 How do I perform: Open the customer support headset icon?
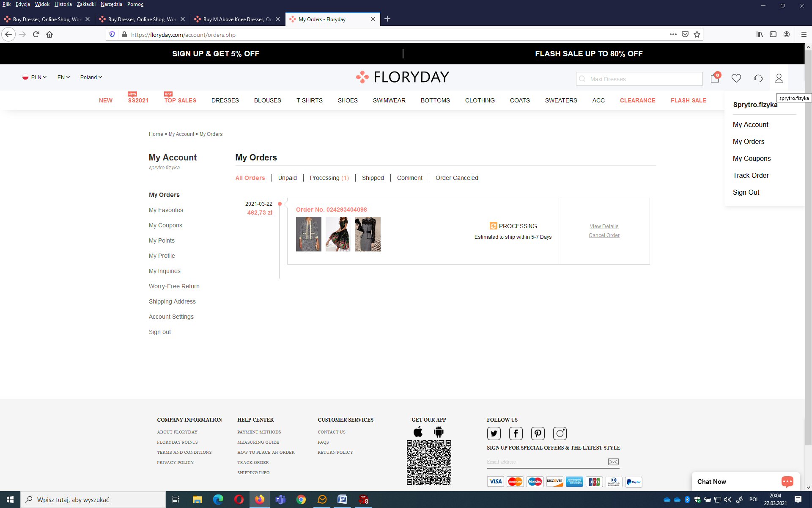758,78
